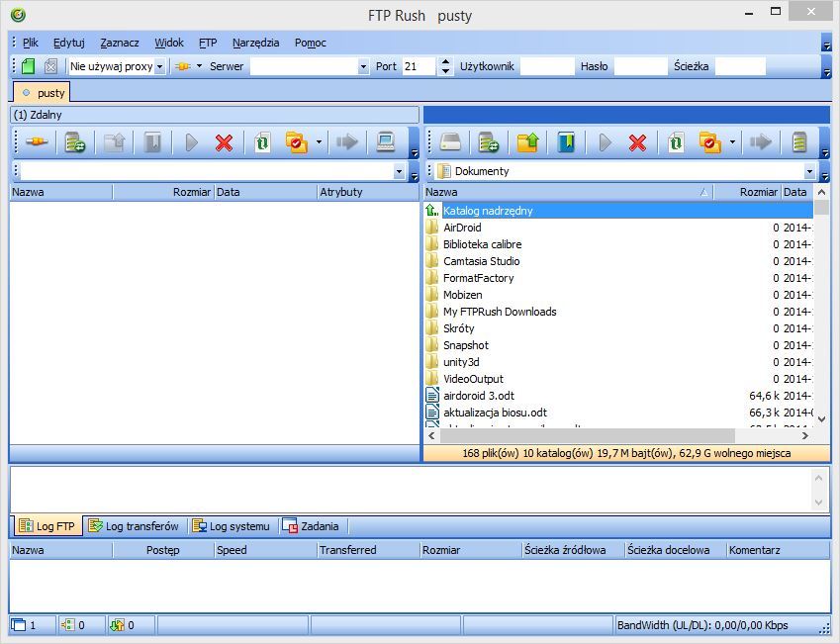The width and height of the screenshot is (840, 644).
Task: Click the remote pane parent folder icon
Action: tap(114, 142)
